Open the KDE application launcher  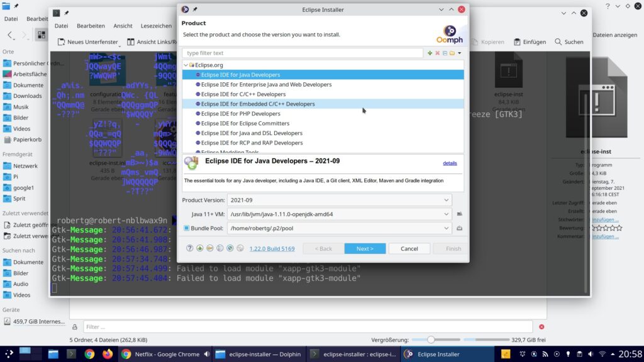[x=9, y=354]
